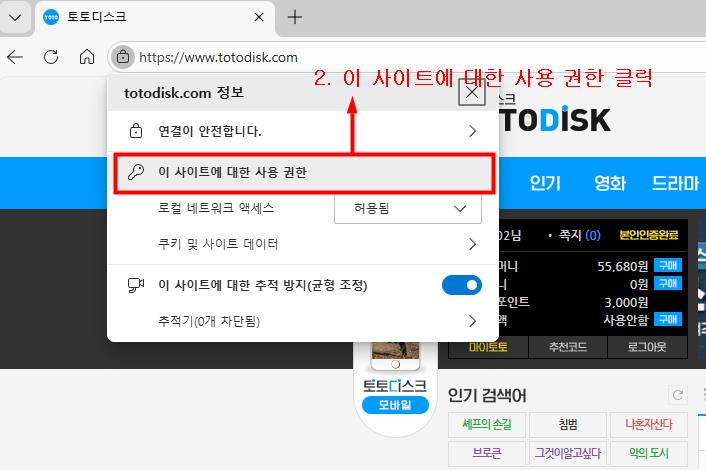Close the 토토디스크 browser tab
Image resolution: width=706 pixels, height=470 pixels.
click(x=259, y=18)
